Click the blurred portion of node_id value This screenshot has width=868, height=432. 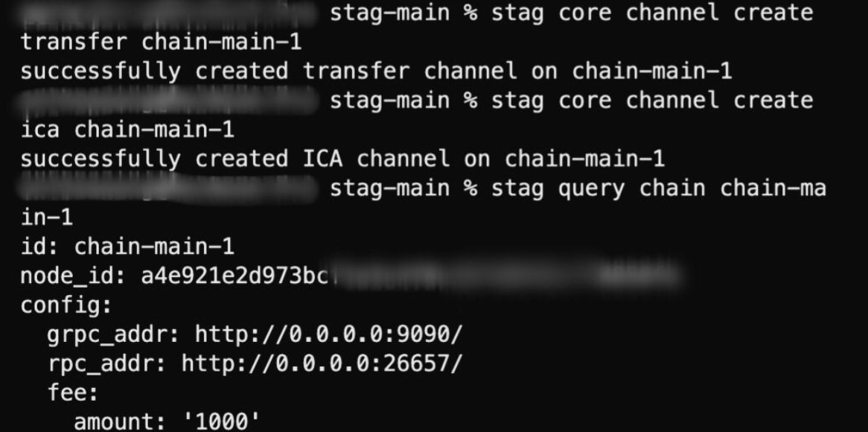coord(506,276)
